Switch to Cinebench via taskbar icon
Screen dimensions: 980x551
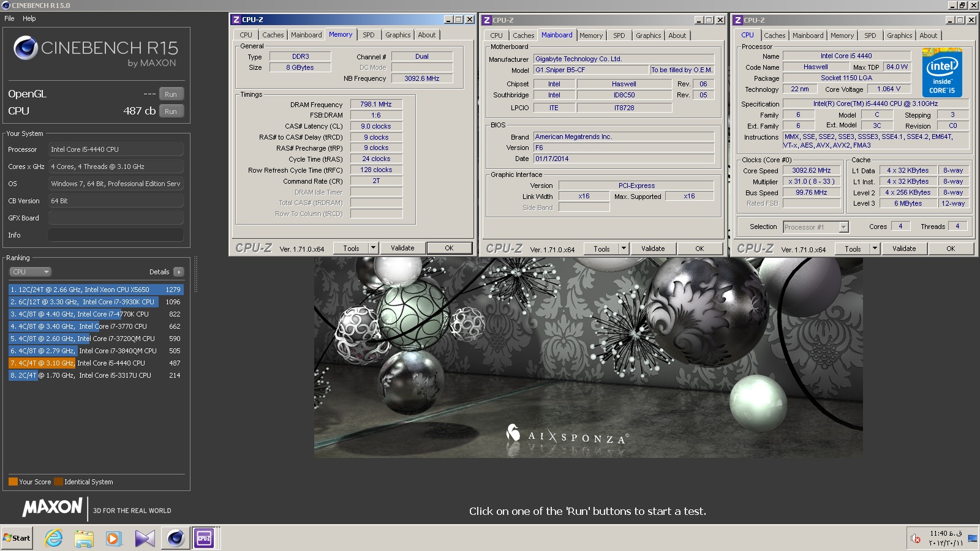tap(176, 538)
